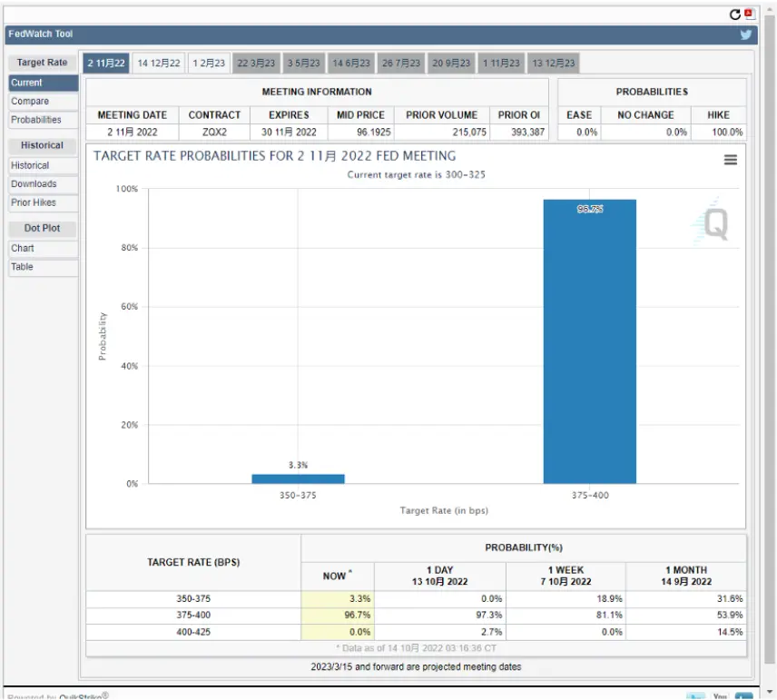Image resolution: width=777 pixels, height=700 pixels.
Task: Click the 3.3% bar for 350-375
Action: click(x=298, y=478)
